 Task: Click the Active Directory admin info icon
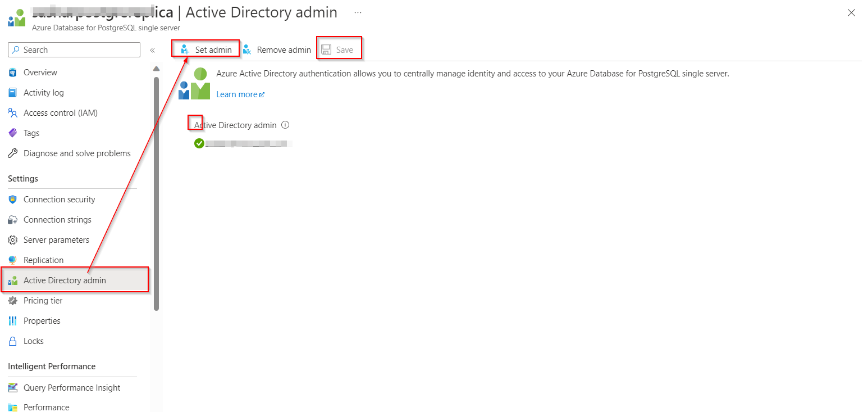click(x=285, y=125)
